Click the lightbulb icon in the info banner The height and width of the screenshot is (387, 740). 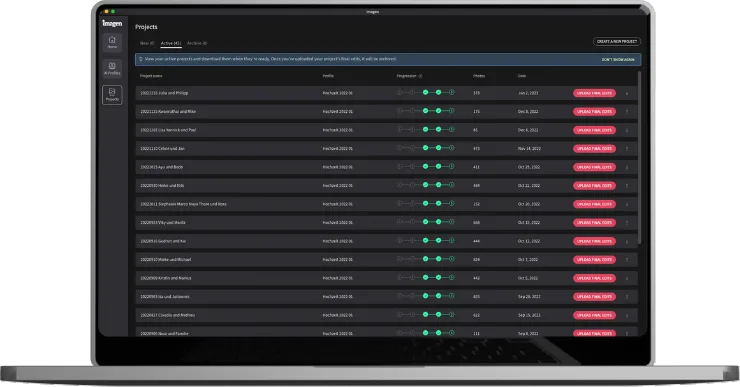141,59
